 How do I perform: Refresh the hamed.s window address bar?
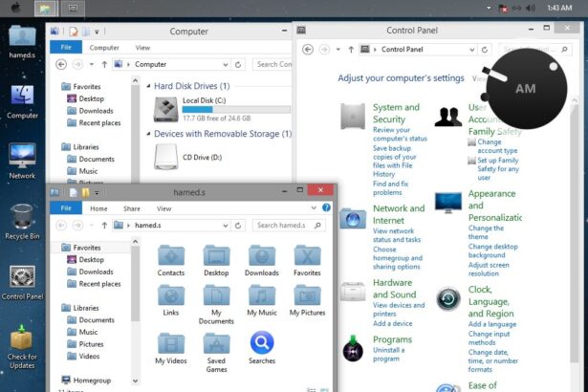point(238,226)
